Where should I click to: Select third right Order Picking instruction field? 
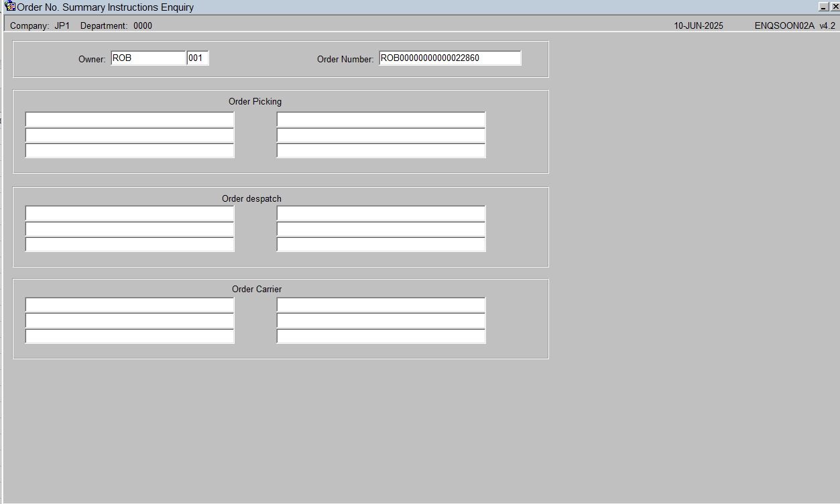pos(381,150)
